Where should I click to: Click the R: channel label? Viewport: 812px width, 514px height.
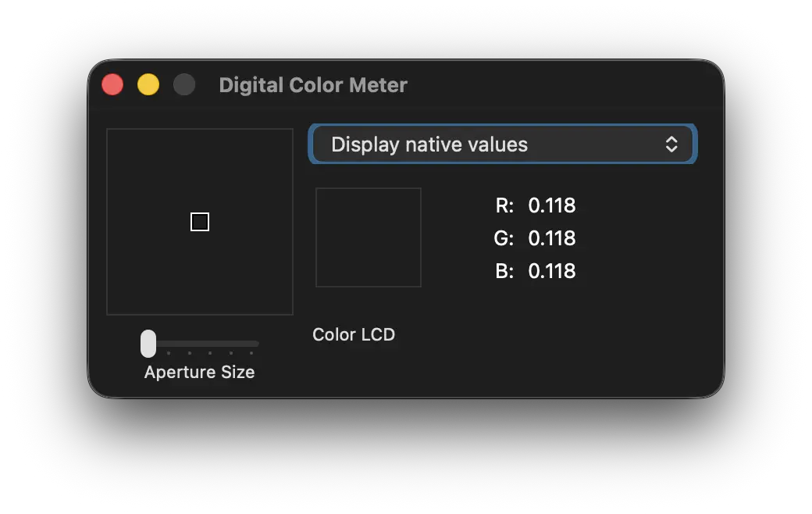point(504,205)
